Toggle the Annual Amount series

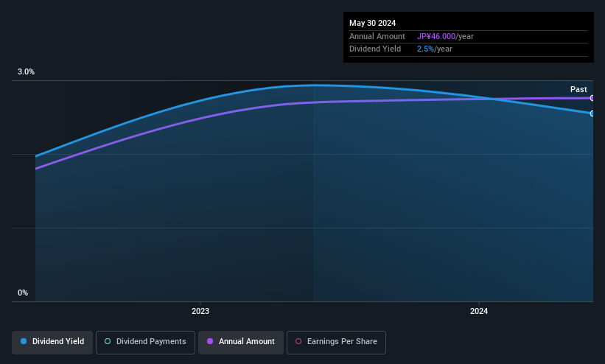click(x=241, y=342)
